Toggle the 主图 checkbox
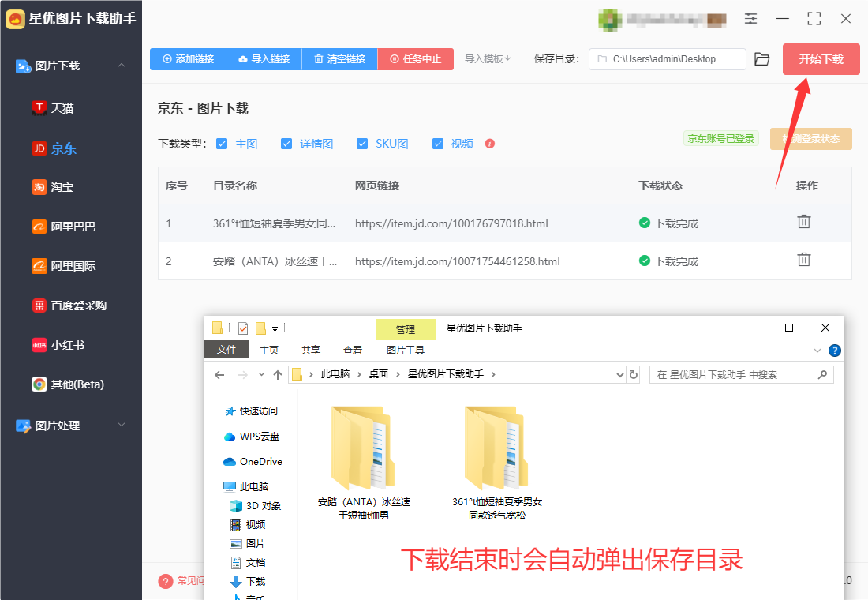The height and width of the screenshot is (600, 868). click(222, 144)
